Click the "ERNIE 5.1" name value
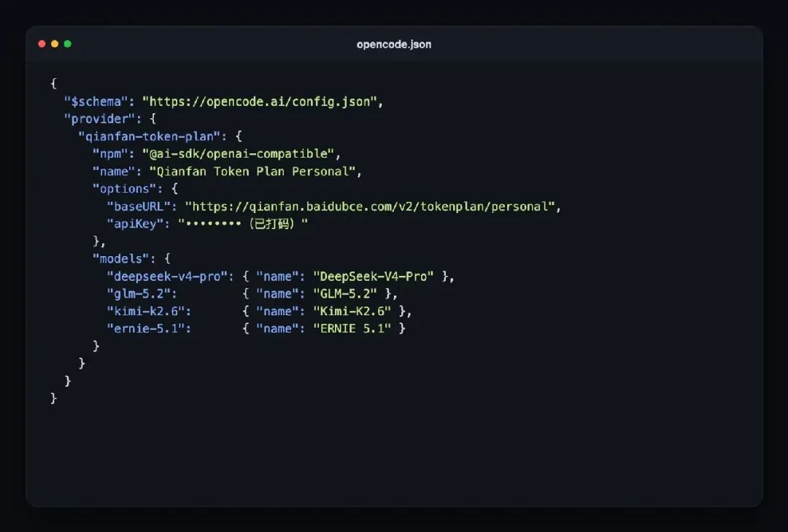Screen dimensions: 788x532 click(x=352, y=329)
